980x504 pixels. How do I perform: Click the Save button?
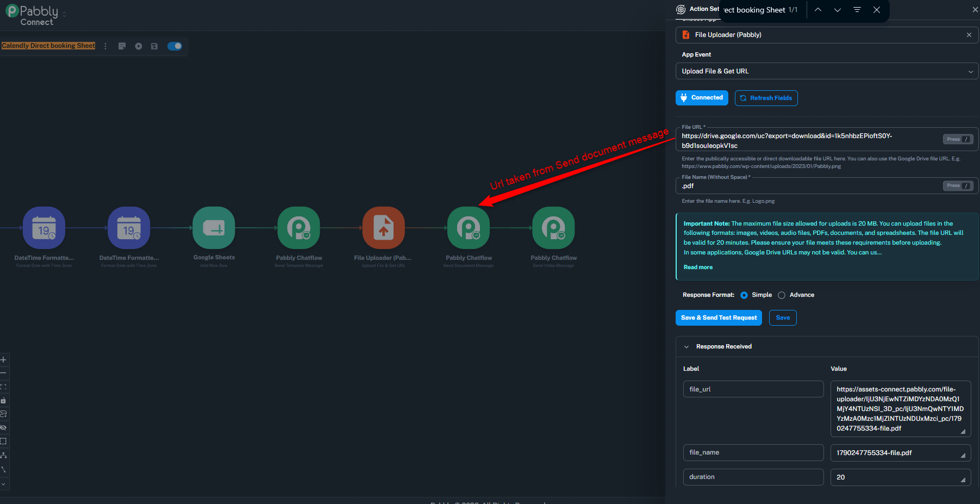[x=783, y=318]
